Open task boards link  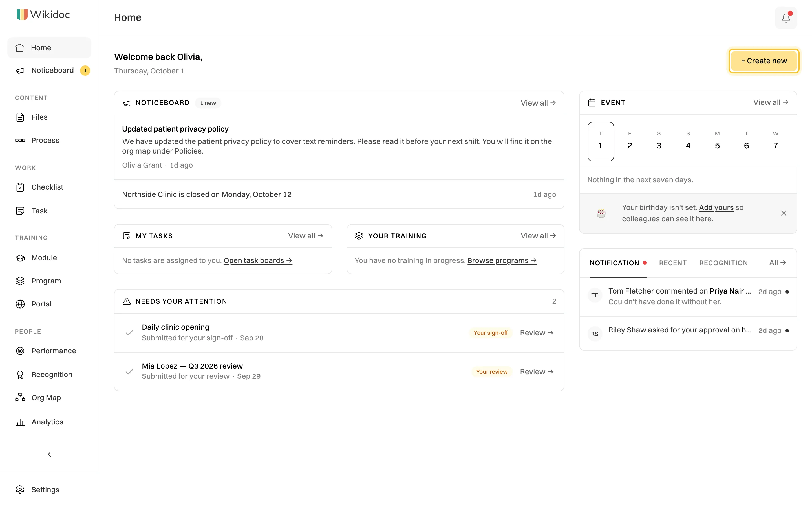pos(258,261)
